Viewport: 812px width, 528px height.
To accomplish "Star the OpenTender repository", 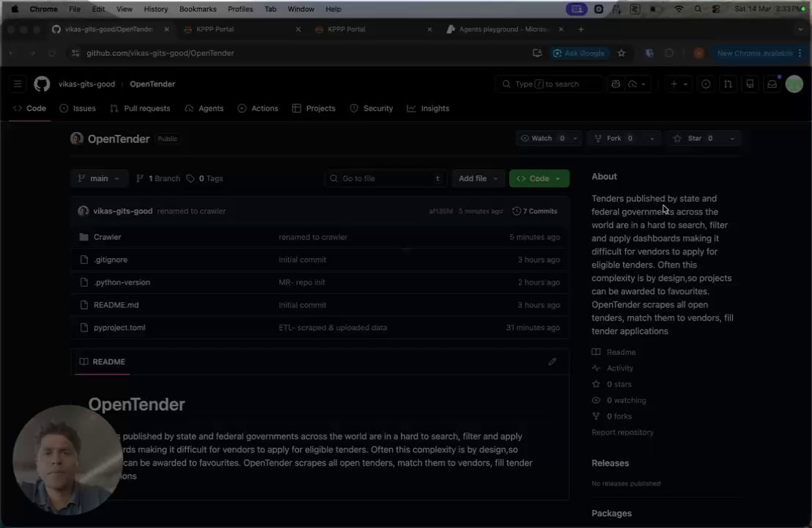I will coord(694,139).
